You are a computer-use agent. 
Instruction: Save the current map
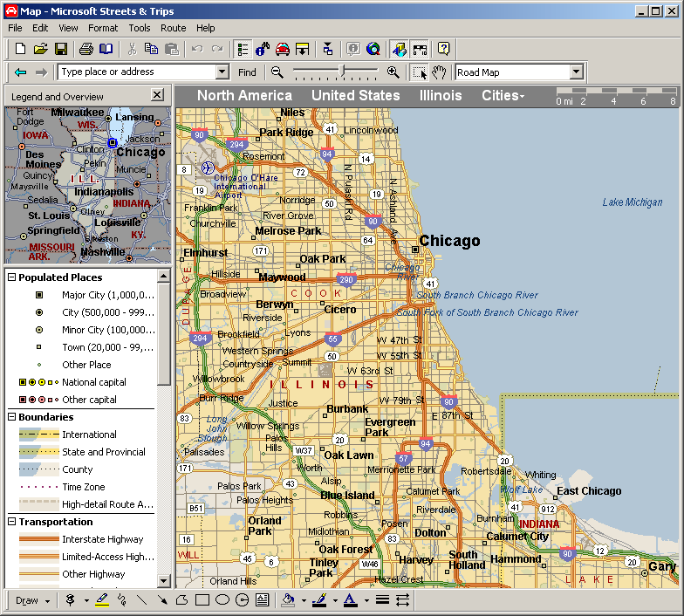61,49
